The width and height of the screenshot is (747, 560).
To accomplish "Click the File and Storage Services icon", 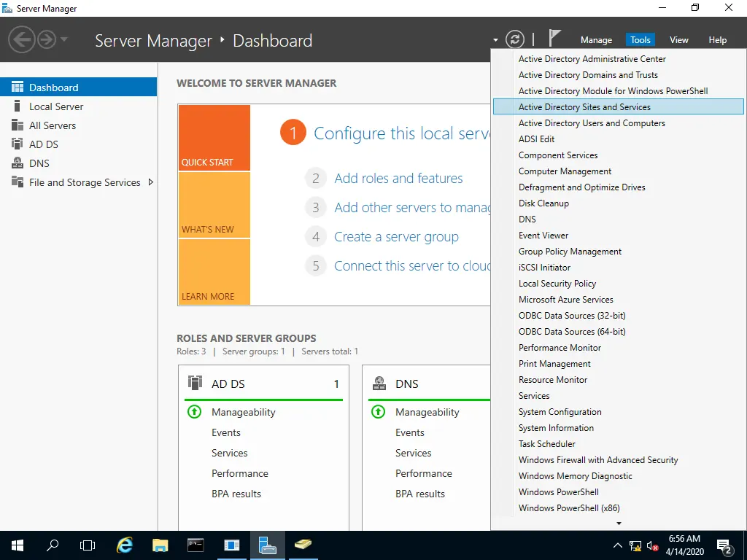I will (18, 182).
